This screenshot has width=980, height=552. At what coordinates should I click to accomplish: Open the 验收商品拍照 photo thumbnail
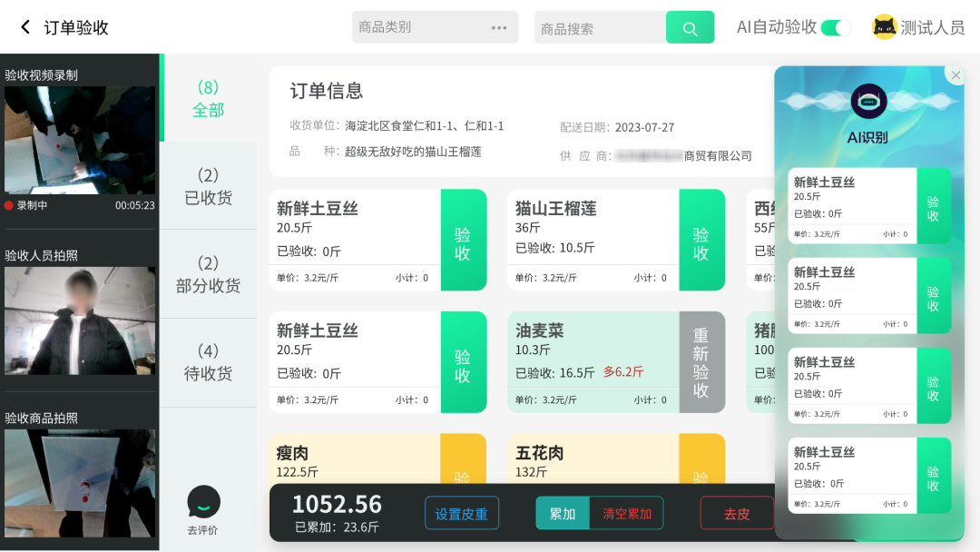[80, 483]
